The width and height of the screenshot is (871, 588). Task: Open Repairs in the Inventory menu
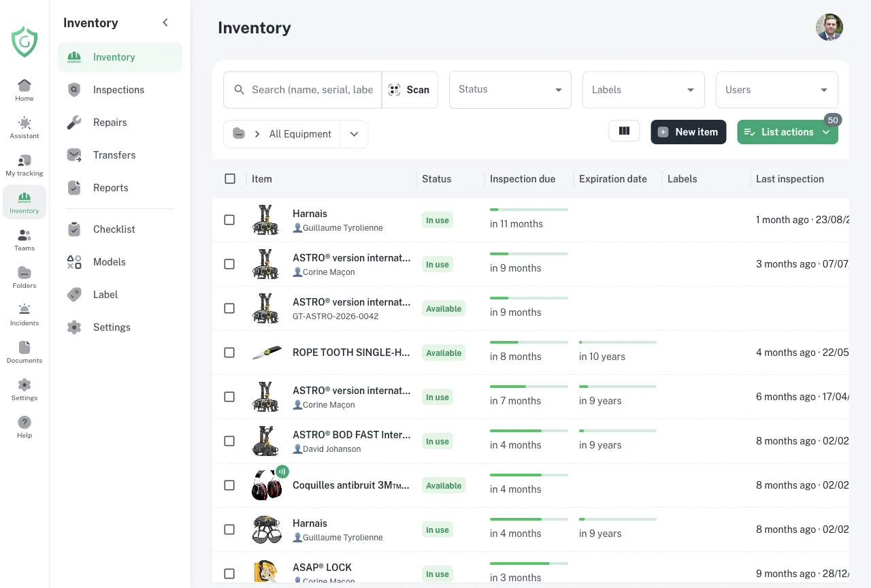click(120, 122)
